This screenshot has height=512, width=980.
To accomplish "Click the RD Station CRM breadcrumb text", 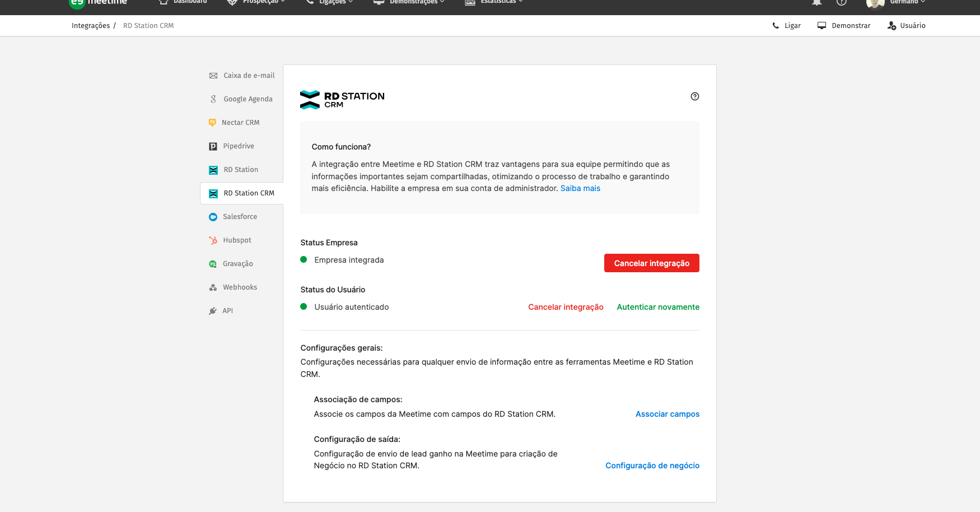I will click(x=148, y=26).
